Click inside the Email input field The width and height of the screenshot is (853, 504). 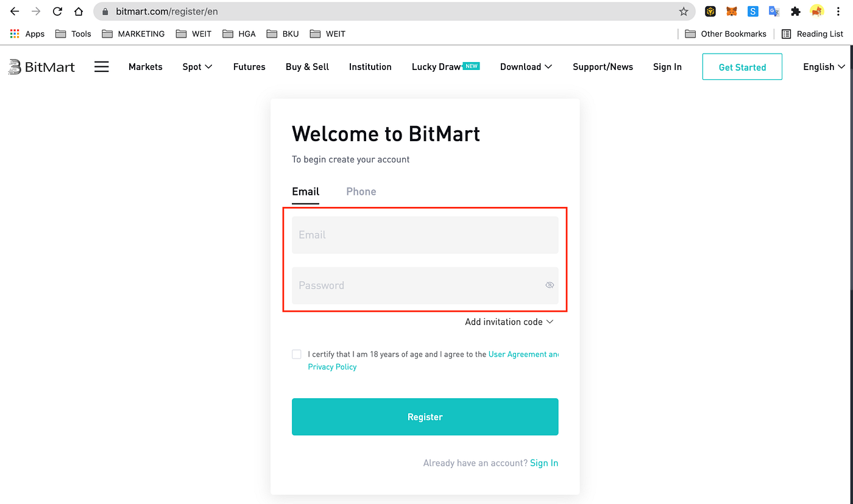tap(425, 235)
